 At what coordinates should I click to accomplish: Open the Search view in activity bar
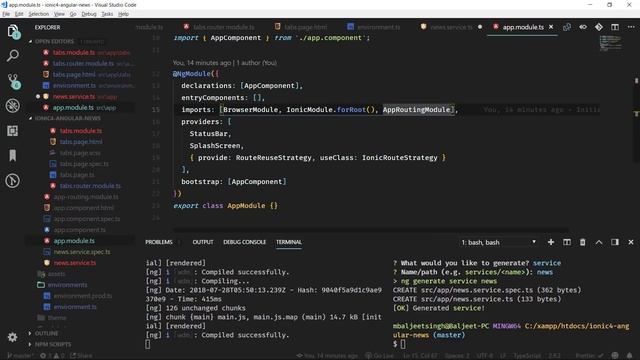[x=13, y=56]
